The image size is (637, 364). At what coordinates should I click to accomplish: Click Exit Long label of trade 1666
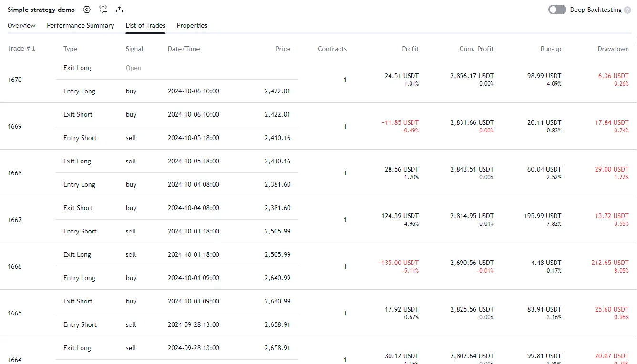77,254
